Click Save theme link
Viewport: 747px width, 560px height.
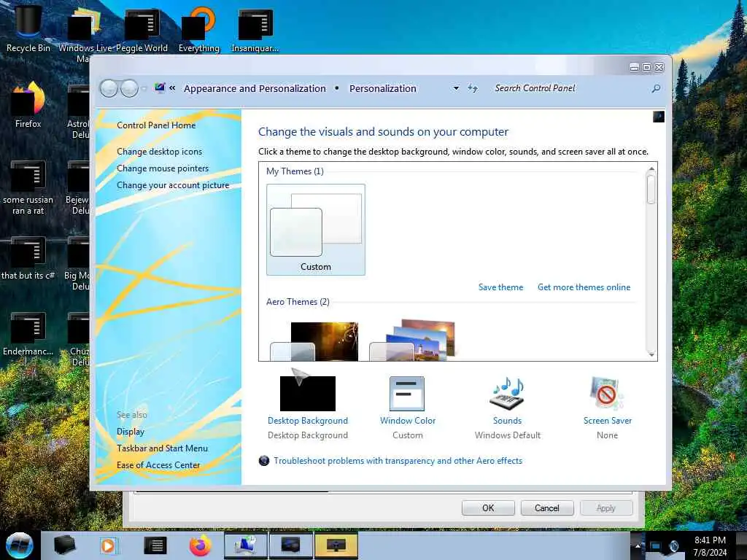[x=500, y=287]
